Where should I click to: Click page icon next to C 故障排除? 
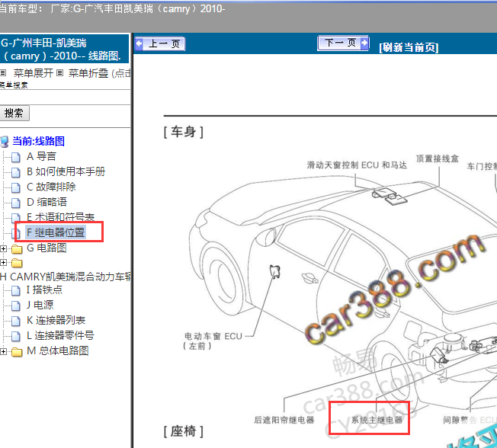15,187
